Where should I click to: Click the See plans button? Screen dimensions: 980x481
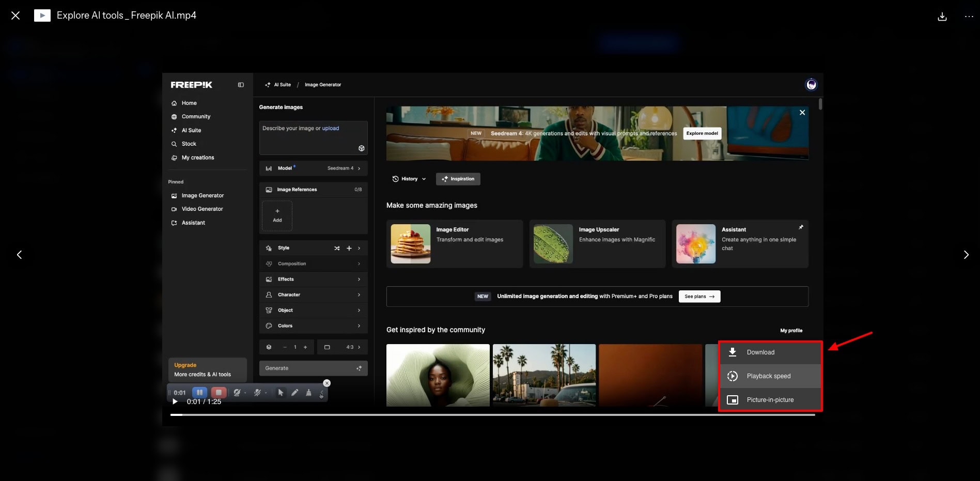coord(699,297)
